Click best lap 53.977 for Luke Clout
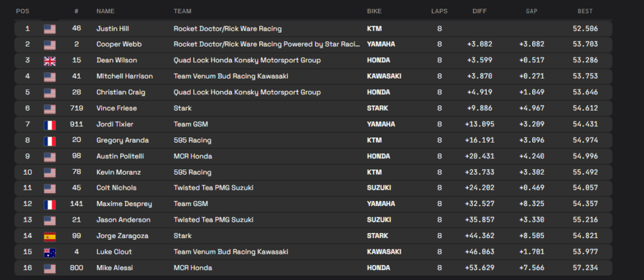644x280 pixels. 586,252
